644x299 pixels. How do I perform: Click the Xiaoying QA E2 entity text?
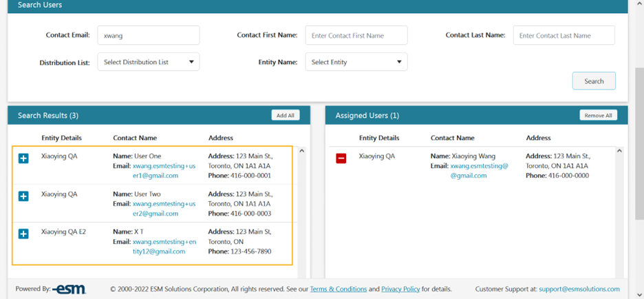(x=64, y=231)
